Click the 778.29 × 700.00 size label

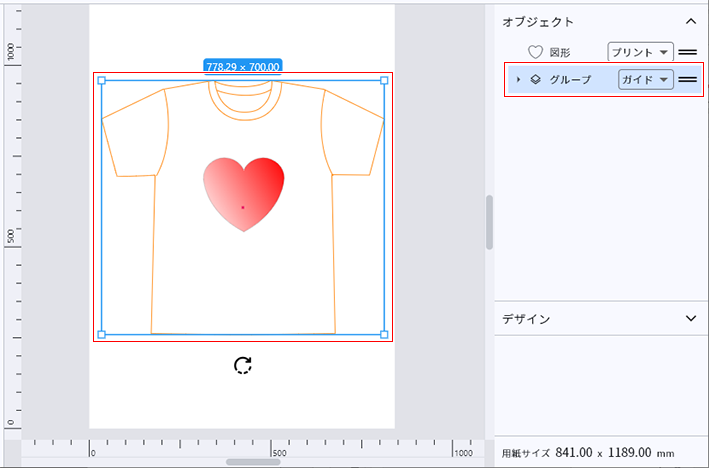[x=242, y=66]
